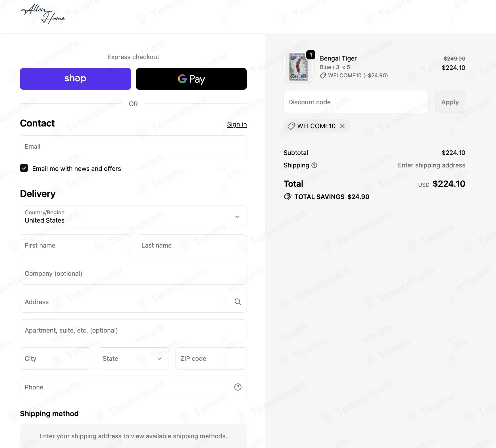Click the Bengal Tiger product thumbnail
The image size is (496, 448).
[x=298, y=67]
